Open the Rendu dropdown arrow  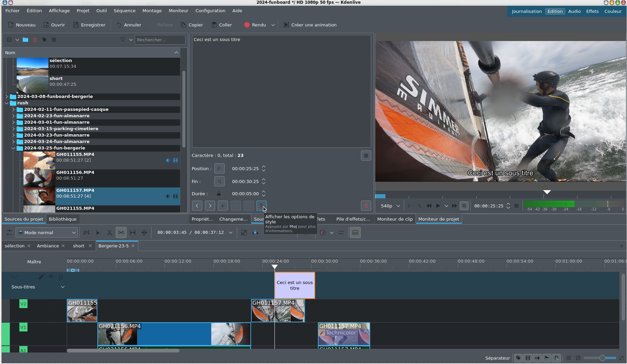pos(273,25)
